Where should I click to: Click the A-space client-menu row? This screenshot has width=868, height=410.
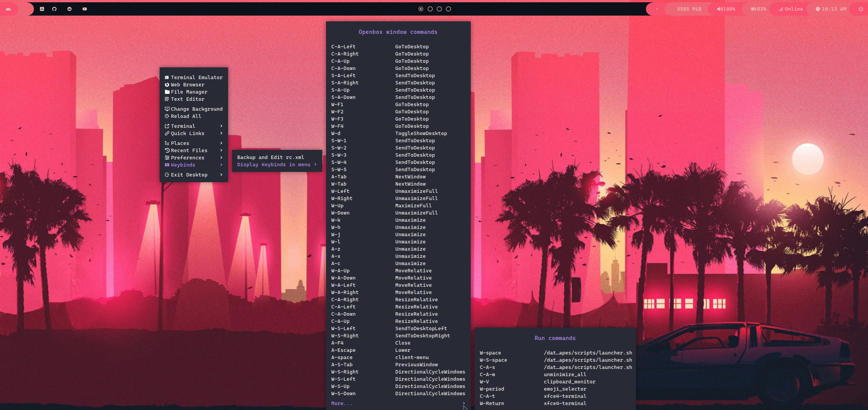(398, 357)
